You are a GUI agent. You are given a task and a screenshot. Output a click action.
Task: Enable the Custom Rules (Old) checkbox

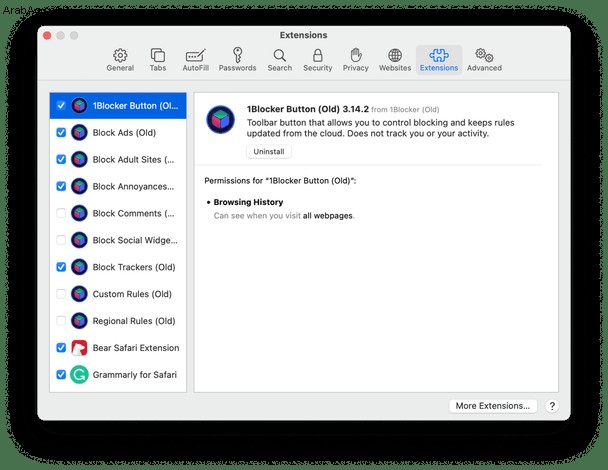pyautogui.click(x=61, y=294)
